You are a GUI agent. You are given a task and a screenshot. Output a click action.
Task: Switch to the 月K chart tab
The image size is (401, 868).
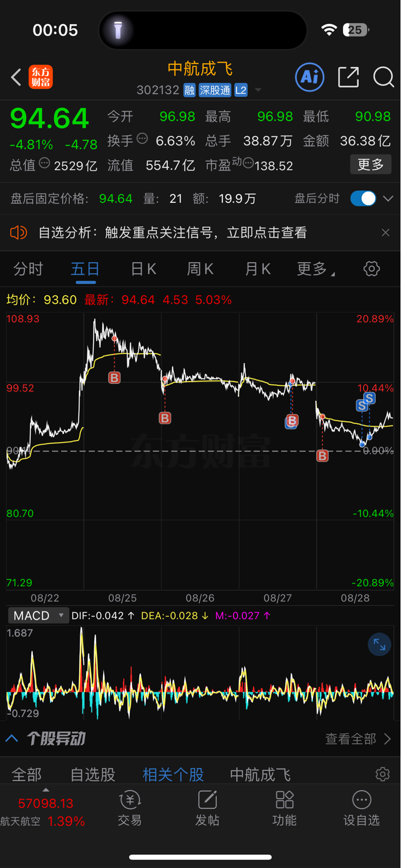pyautogui.click(x=258, y=269)
